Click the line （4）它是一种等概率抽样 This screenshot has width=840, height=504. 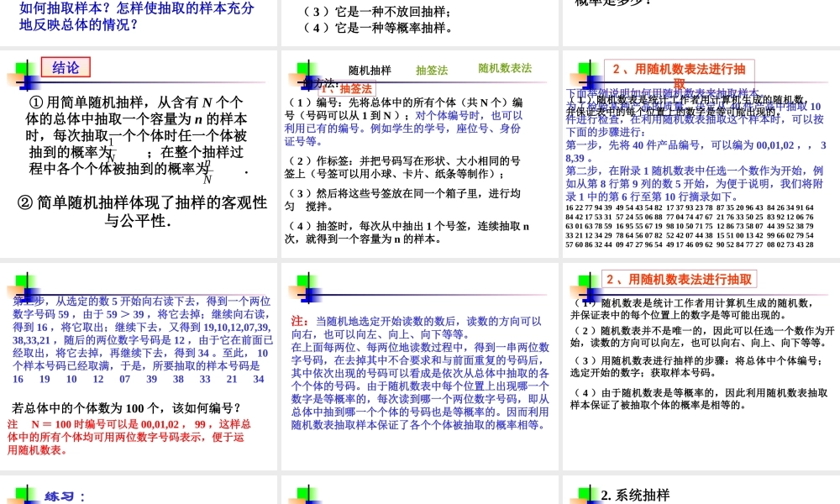pos(378,28)
